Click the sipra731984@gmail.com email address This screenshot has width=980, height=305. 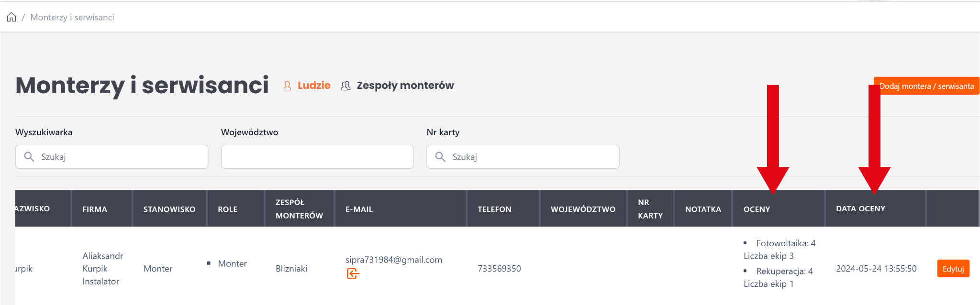pyautogui.click(x=394, y=260)
